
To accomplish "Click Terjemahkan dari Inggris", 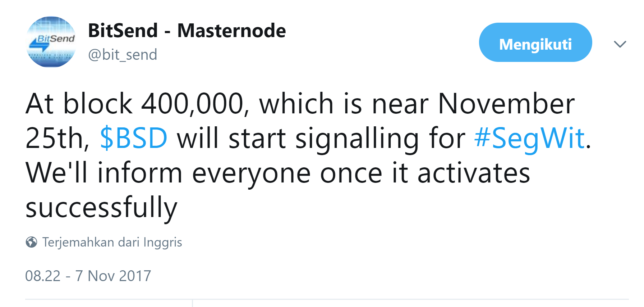I will click(112, 243).
